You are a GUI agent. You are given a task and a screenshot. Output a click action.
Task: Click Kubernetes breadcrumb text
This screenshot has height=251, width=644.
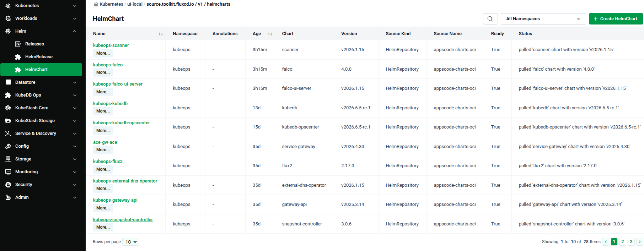click(112, 4)
